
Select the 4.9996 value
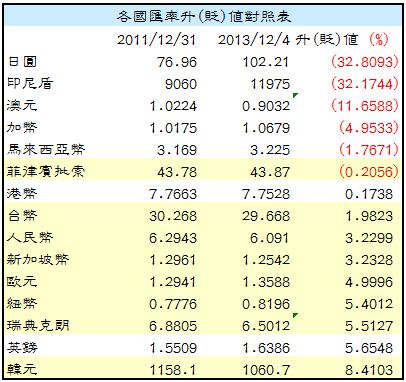click(x=369, y=282)
